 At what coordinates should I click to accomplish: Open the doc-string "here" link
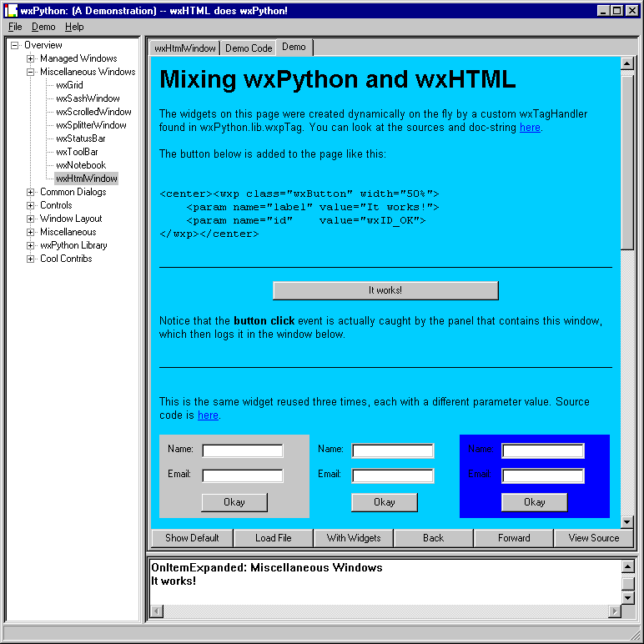pos(530,128)
